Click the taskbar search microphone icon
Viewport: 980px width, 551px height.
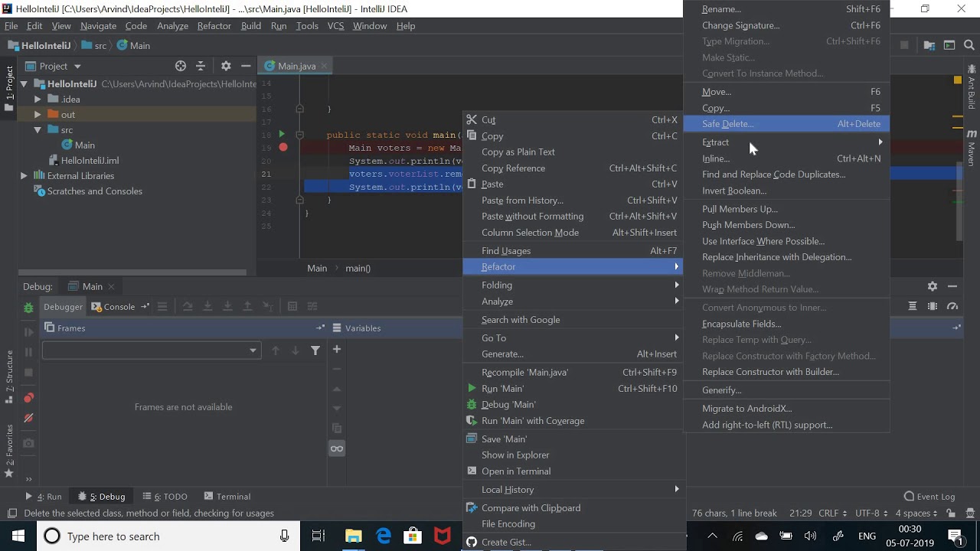point(285,536)
